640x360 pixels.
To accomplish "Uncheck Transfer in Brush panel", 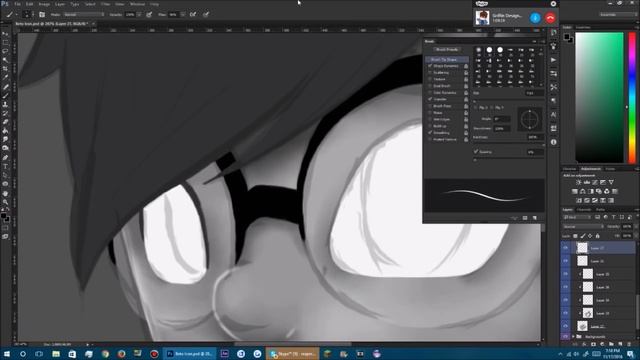I will (430, 99).
